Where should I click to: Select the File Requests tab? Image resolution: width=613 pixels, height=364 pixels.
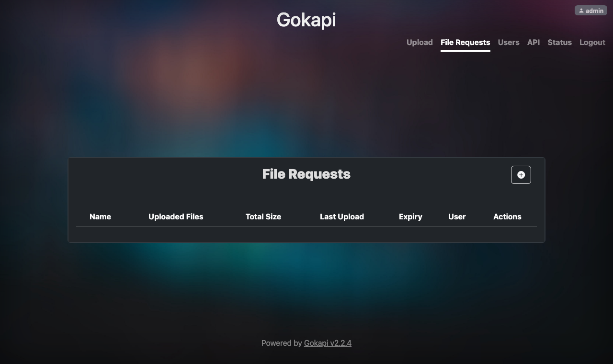pos(465,42)
